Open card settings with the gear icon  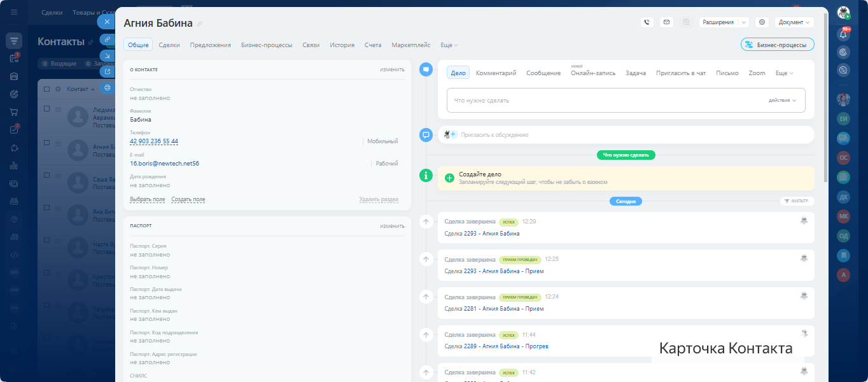pos(762,22)
